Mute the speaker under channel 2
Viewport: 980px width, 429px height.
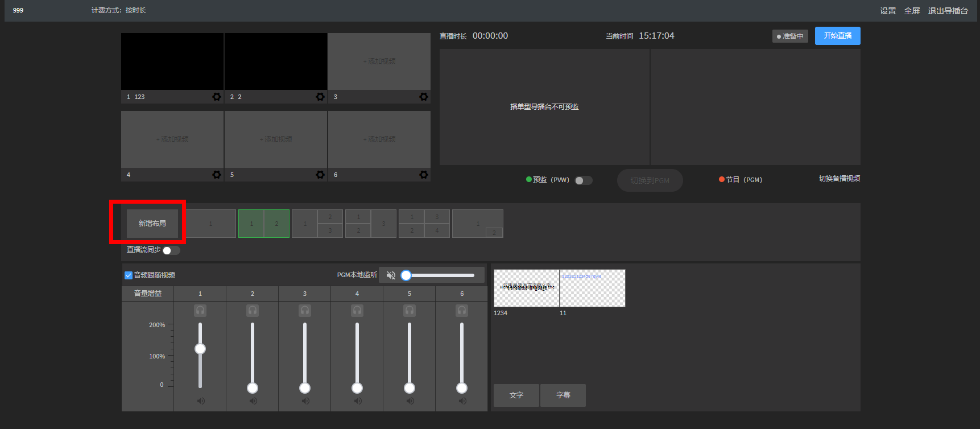pos(253,401)
